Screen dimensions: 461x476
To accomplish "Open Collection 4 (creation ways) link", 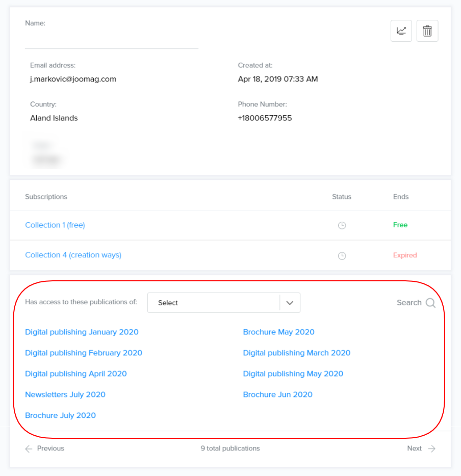I will tap(73, 255).
